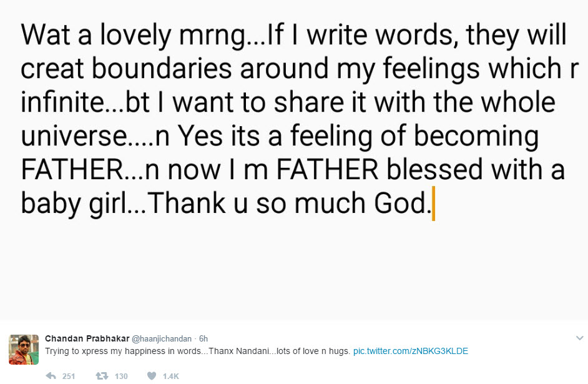Click the reply arrow icon
Image resolution: width=588 pixels, height=384 pixels.
click(x=51, y=376)
